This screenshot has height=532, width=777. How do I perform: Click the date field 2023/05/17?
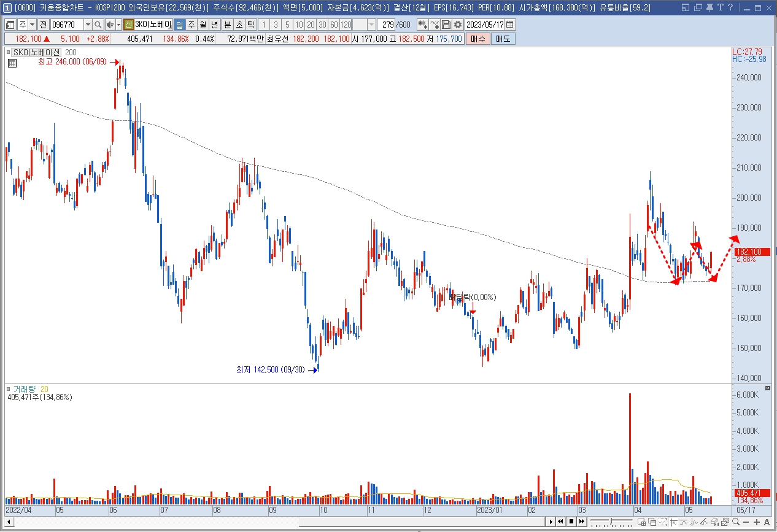485,25
